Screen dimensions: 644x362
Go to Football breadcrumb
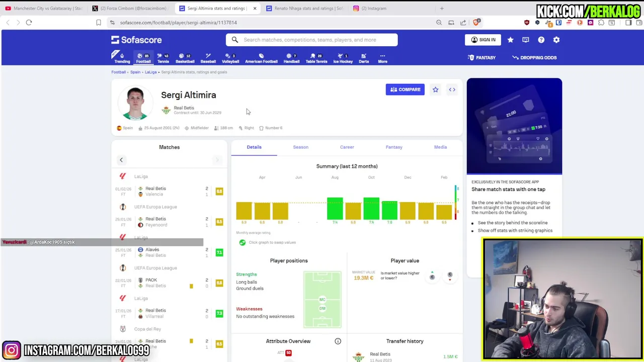point(118,72)
